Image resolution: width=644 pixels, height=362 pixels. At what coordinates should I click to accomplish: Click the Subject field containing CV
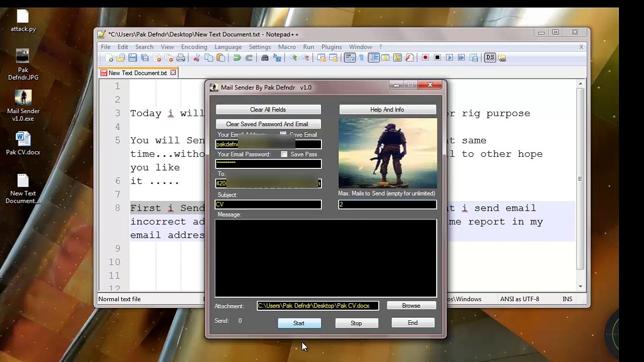[x=268, y=205]
